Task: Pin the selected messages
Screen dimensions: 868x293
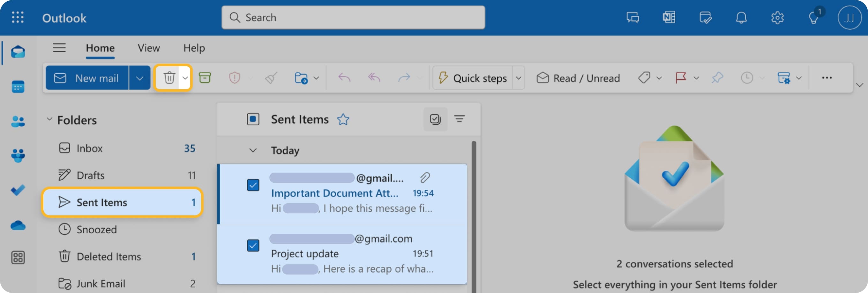Action: [717, 77]
